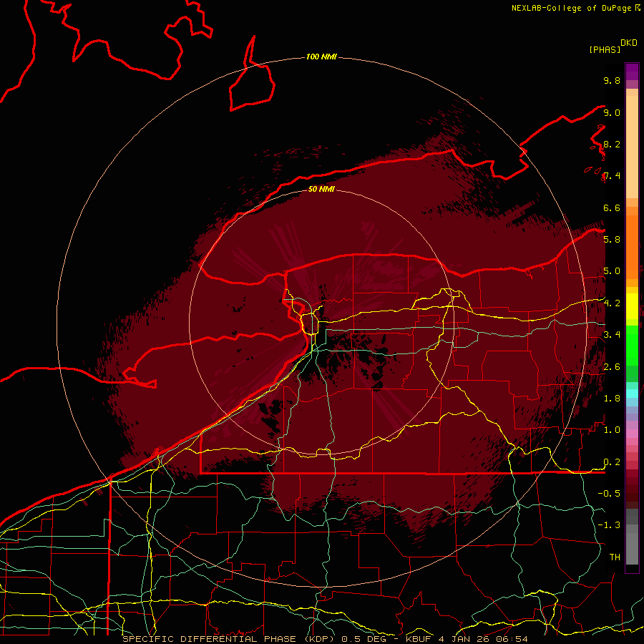The image size is (644, 644).
Task: Click the 9.8 scale value
Action: (612, 80)
